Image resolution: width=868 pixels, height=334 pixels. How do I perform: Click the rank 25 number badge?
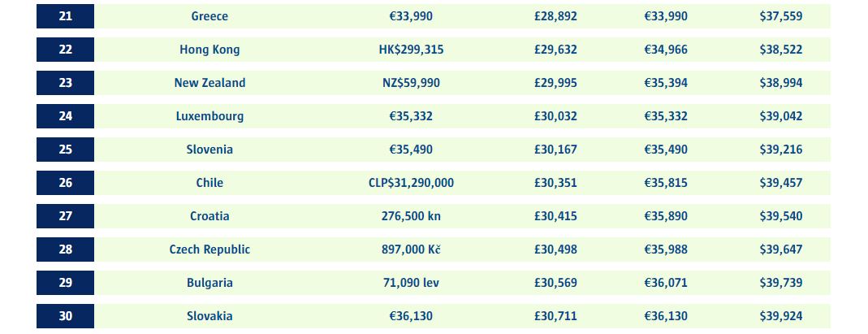point(65,150)
